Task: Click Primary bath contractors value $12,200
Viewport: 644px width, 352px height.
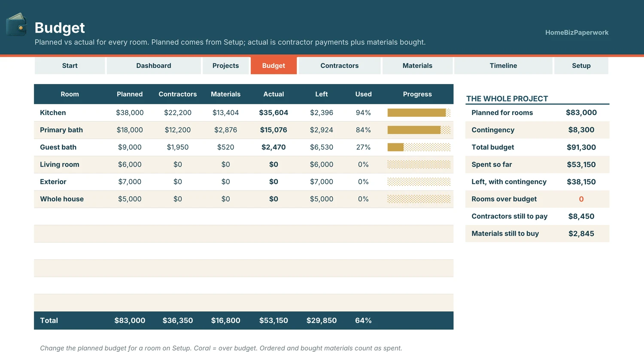Action: 178,130
